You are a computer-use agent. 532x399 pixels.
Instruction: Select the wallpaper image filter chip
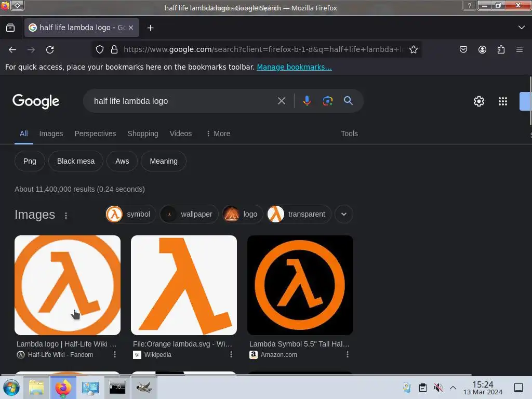click(189, 214)
